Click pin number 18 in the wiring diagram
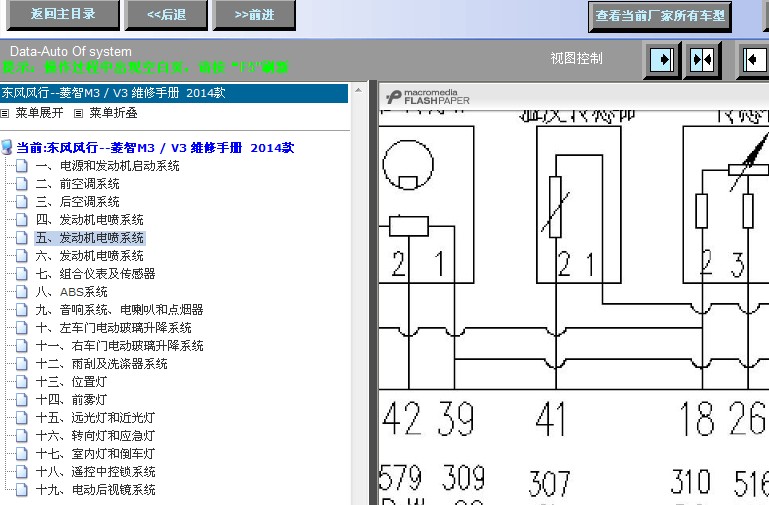The image size is (769, 505). pos(697,418)
